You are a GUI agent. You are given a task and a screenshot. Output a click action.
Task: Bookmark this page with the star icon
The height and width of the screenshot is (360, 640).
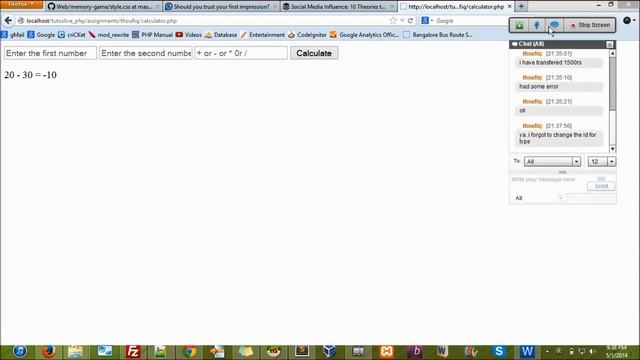[393, 20]
